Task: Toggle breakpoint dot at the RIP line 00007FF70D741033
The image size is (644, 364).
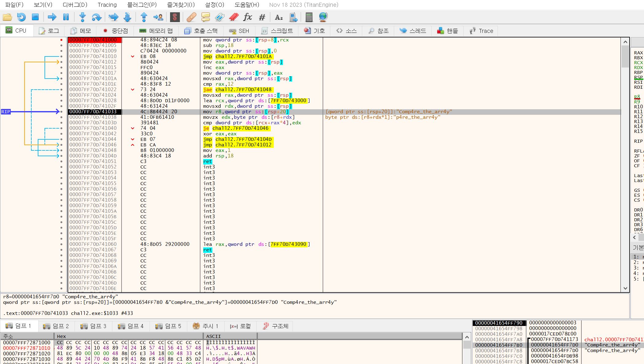Action: tap(61, 112)
